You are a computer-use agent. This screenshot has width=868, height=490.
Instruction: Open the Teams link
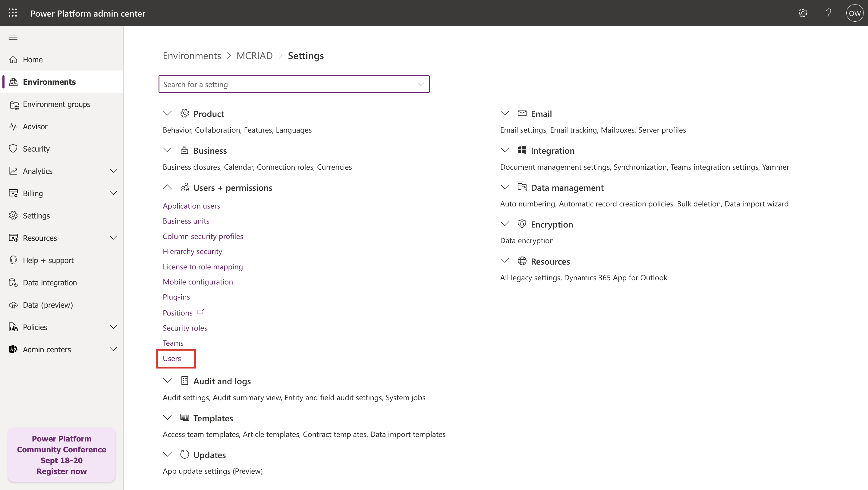[173, 343]
